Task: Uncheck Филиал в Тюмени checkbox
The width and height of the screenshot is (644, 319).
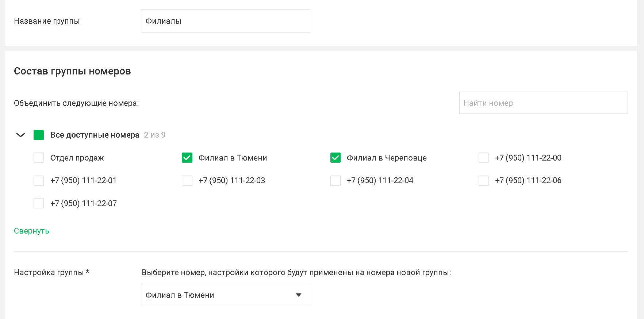Action: (x=187, y=158)
